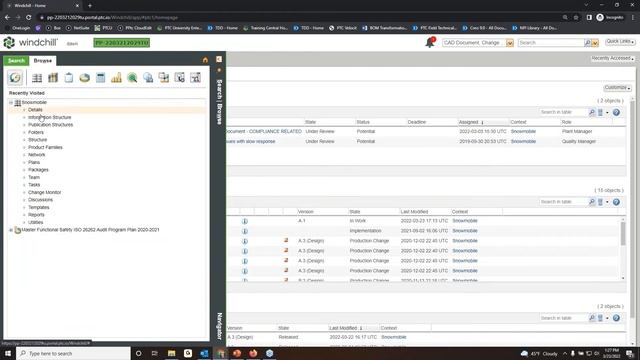Select the Browse tab in navigator

[42, 60]
